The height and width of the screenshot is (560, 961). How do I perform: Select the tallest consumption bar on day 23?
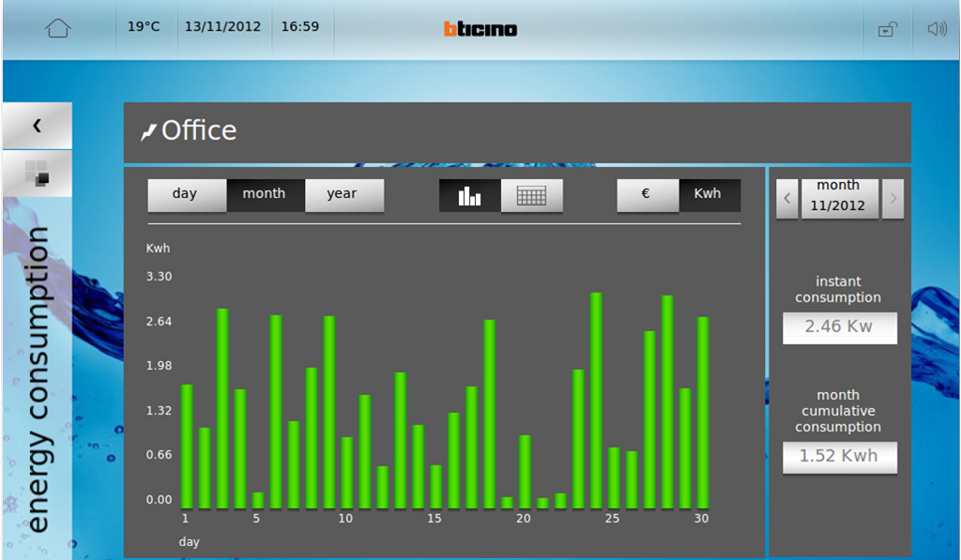pyautogui.click(x=594, y=394)
